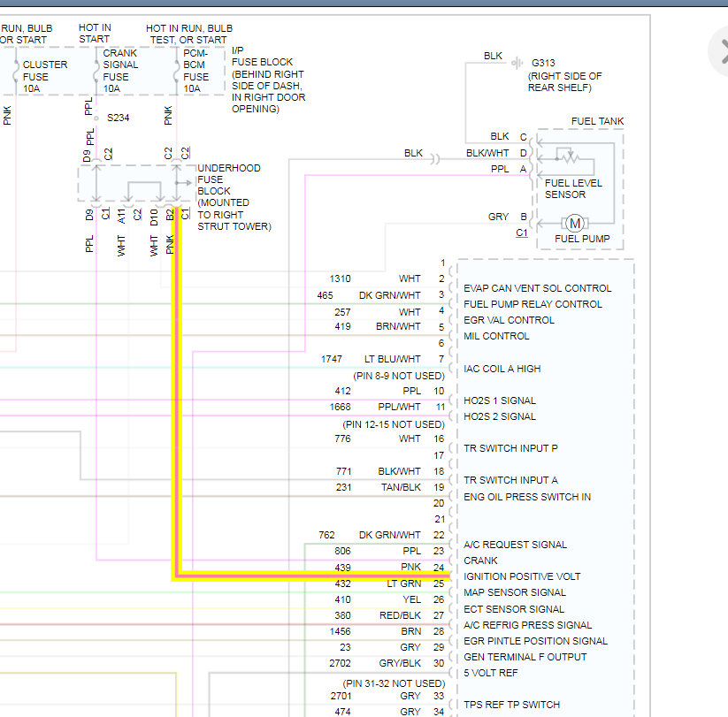Click MIL CONTROL text
Viewport: 728px width, 717px height.
pyautogui.click(x=496, y=336)
